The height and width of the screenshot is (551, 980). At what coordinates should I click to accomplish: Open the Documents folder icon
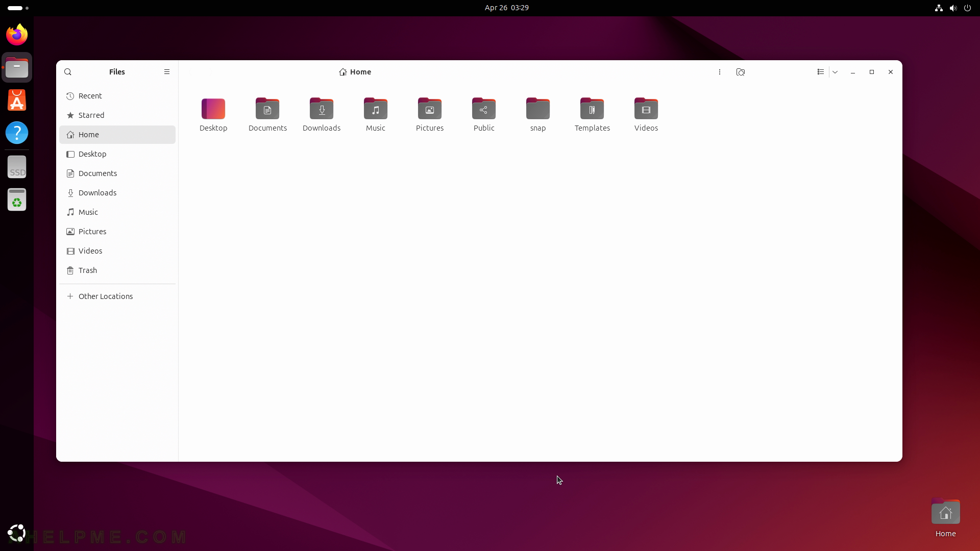tap(267, 109)
